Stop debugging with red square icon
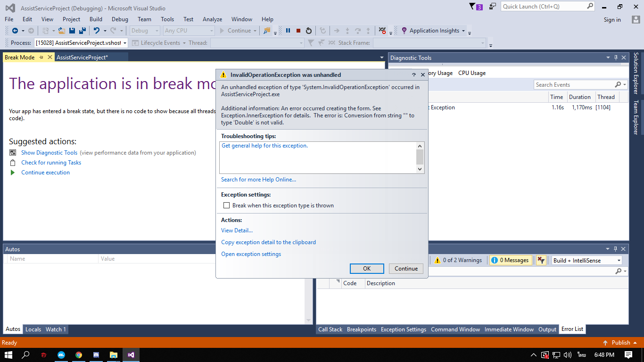 click(298, 31)
